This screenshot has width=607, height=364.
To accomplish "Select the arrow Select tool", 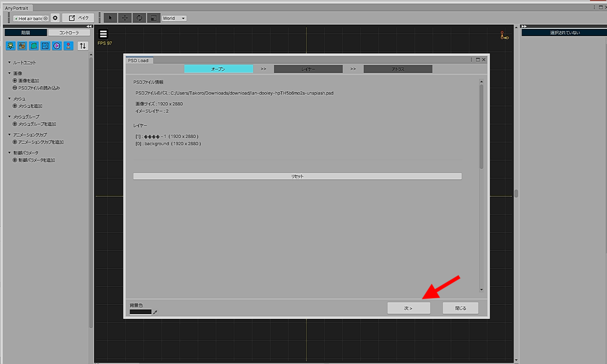I will [x=111, y=18].
